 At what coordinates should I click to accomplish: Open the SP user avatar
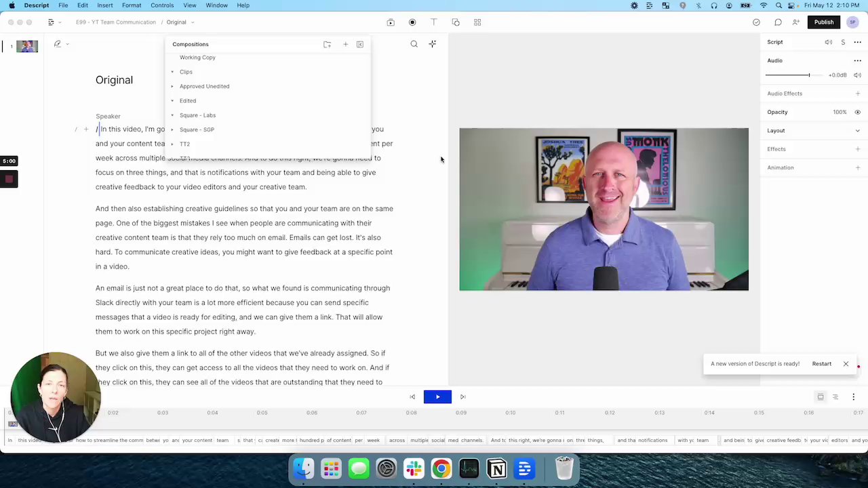coord(852,22)
